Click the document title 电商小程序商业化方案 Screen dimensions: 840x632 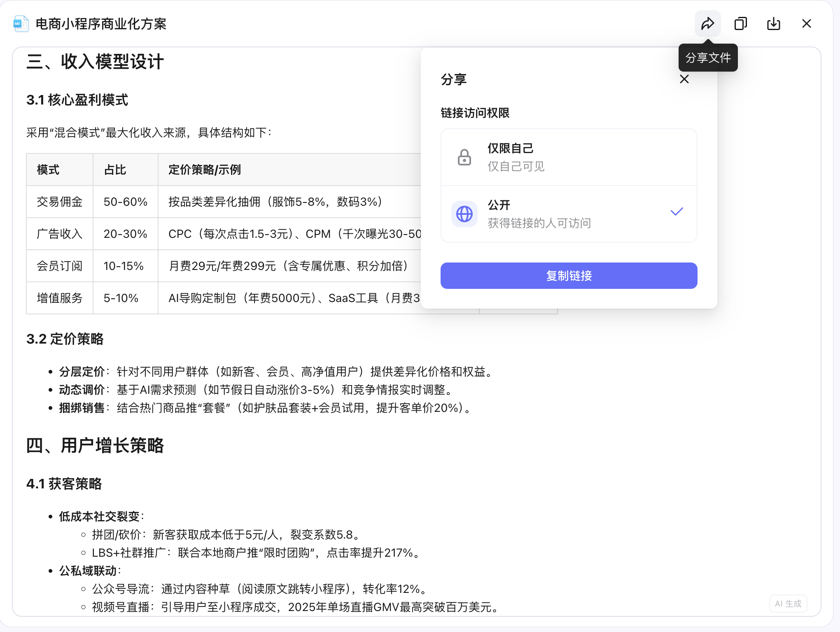tap(101, 24)
